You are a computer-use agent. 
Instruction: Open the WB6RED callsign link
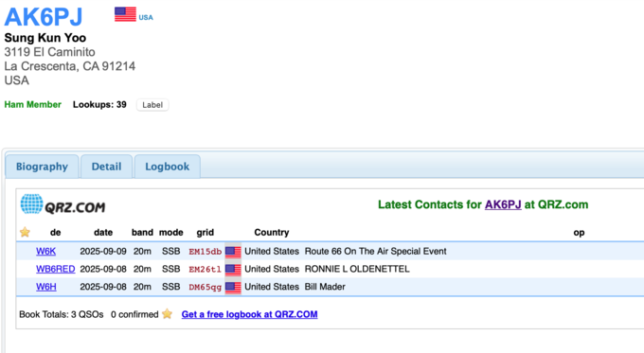(x=56, y=269)
